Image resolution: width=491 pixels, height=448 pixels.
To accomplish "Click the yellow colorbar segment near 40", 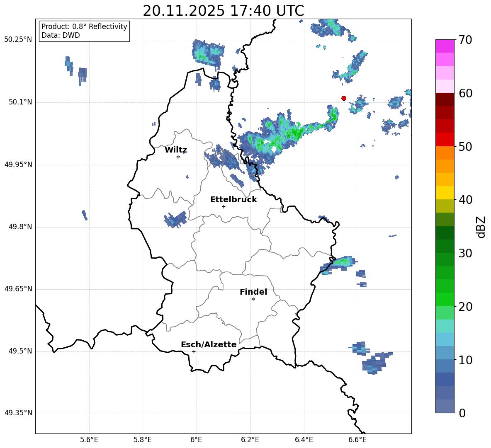I will click(445, 193).
